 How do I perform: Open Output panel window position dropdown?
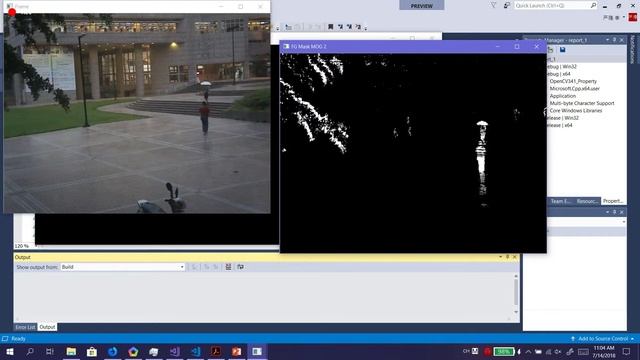coord(500,257)
